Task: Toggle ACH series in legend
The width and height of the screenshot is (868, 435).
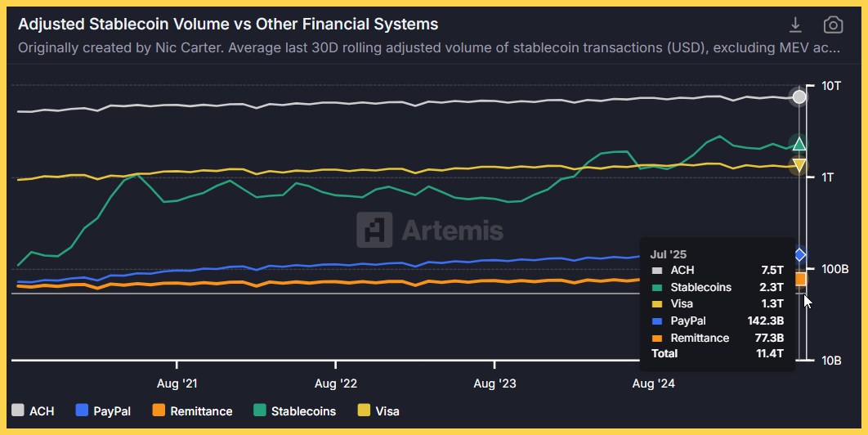Action: pyautogui.click(x=34, y=411)
